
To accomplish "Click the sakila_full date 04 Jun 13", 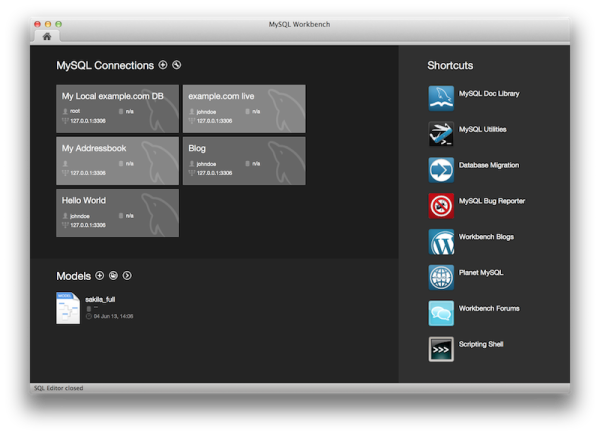I will 113,316.
